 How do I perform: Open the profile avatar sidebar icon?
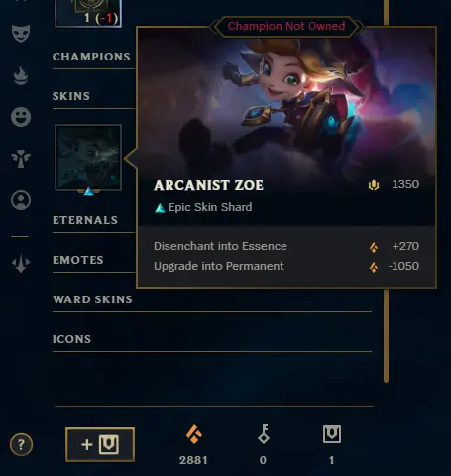tap(21, 200)
